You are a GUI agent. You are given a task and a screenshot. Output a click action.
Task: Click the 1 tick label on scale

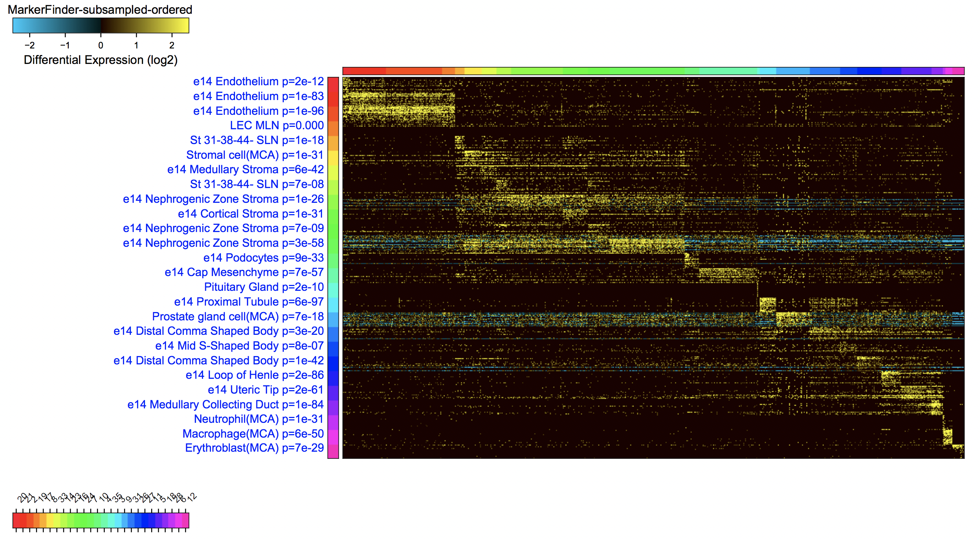136,45
